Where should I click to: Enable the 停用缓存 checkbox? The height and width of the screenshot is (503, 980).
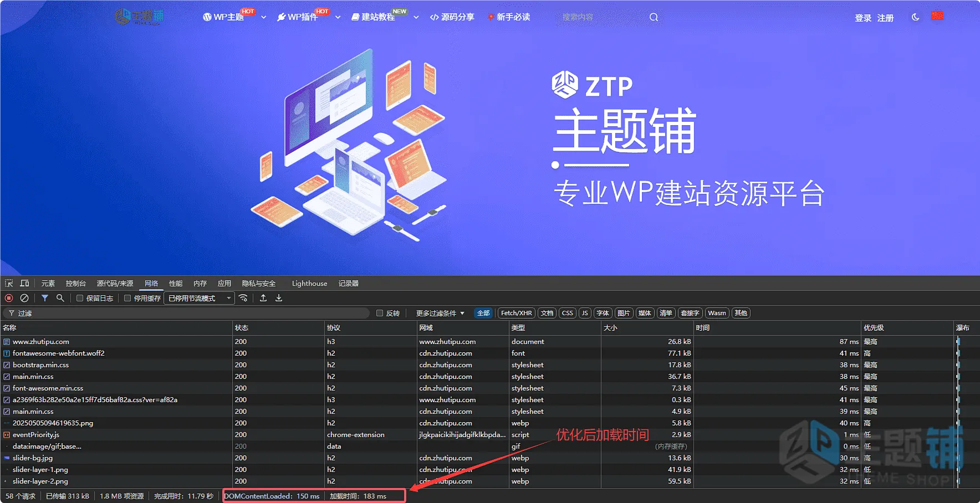click(x=127, y=298)
